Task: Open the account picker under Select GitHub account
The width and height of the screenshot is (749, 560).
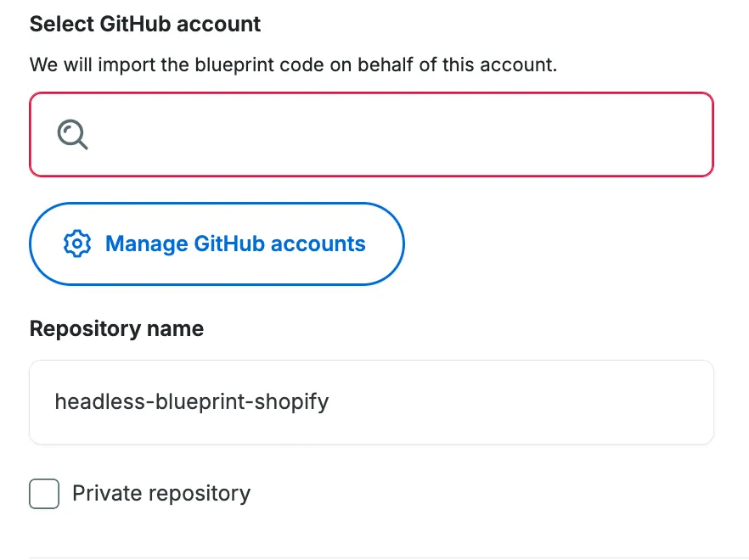Action: [371, 134]
